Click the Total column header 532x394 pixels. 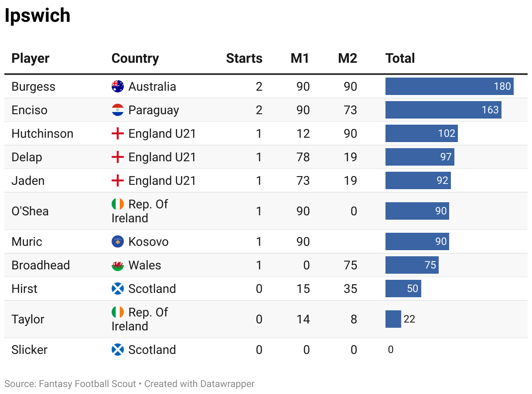tap(400, 58)
